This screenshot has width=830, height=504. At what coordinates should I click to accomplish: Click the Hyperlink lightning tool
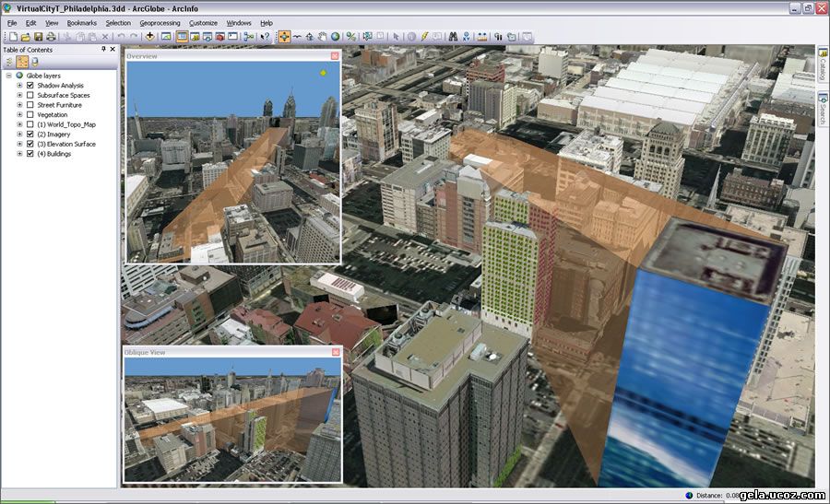click(x=424, y=37)
